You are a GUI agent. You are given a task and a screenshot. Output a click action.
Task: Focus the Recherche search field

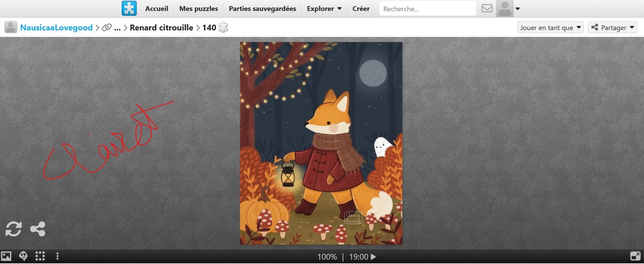pyautogui.click(x=427, y=8)
